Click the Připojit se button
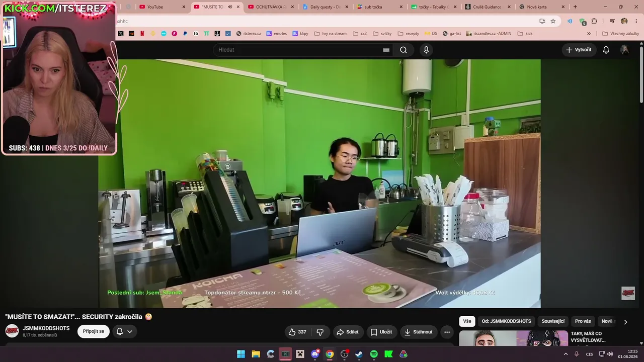 [x=94, y=331]
